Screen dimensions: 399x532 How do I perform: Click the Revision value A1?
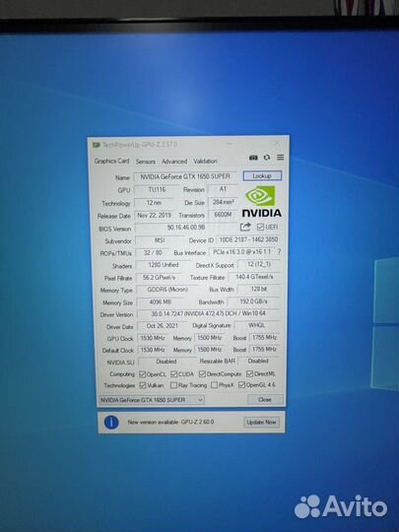click(x=223, y=189)
